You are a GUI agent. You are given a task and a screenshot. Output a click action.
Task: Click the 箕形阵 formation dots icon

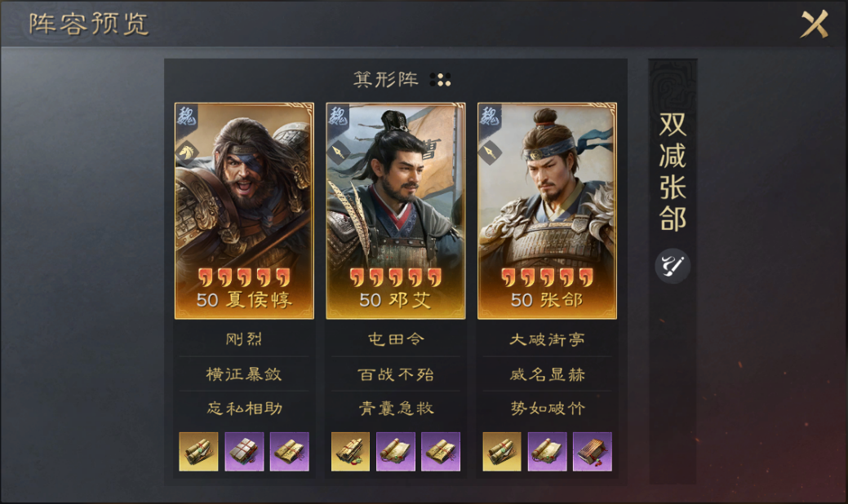point(440,80)
